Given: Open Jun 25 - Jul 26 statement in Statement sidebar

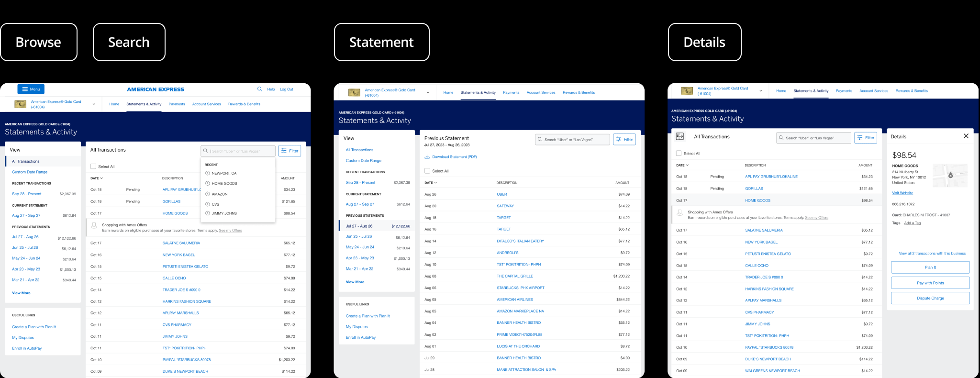Looking at the screenshot, I should 359,236.
